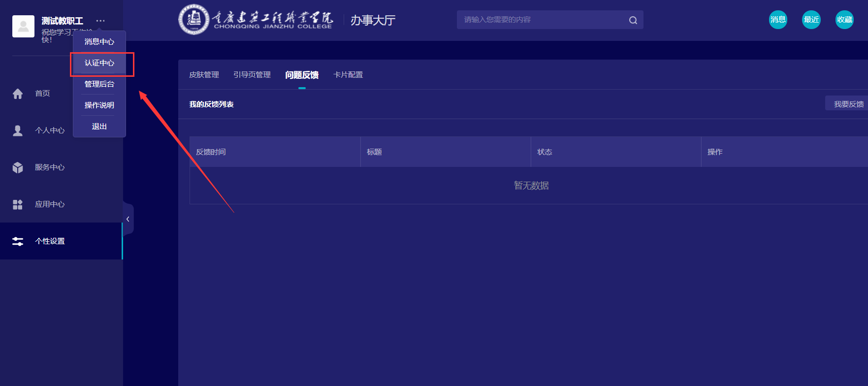868x386 pixels.
Task: Open the 消息 round button
Action: pos(778,20)
